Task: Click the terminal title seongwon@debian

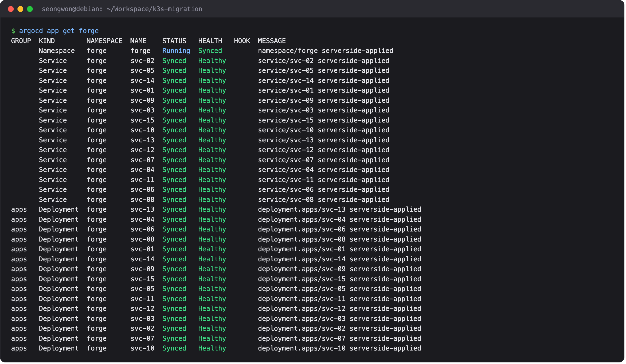Action: tap(122, 9)
